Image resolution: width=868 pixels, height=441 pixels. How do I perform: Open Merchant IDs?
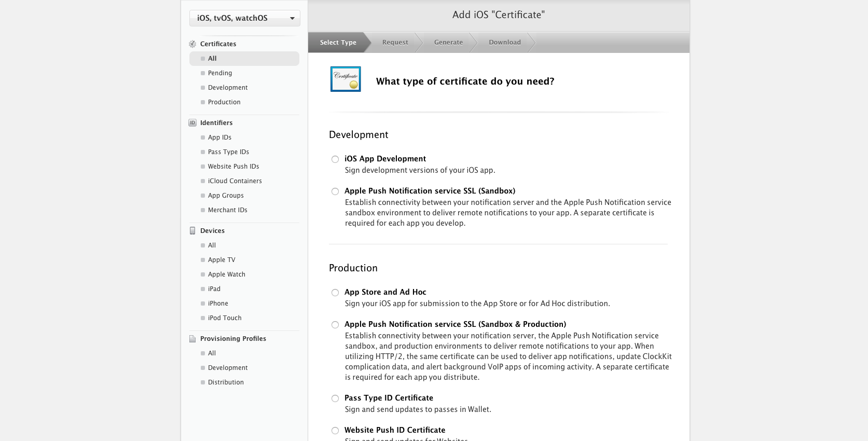coord(227,210)
